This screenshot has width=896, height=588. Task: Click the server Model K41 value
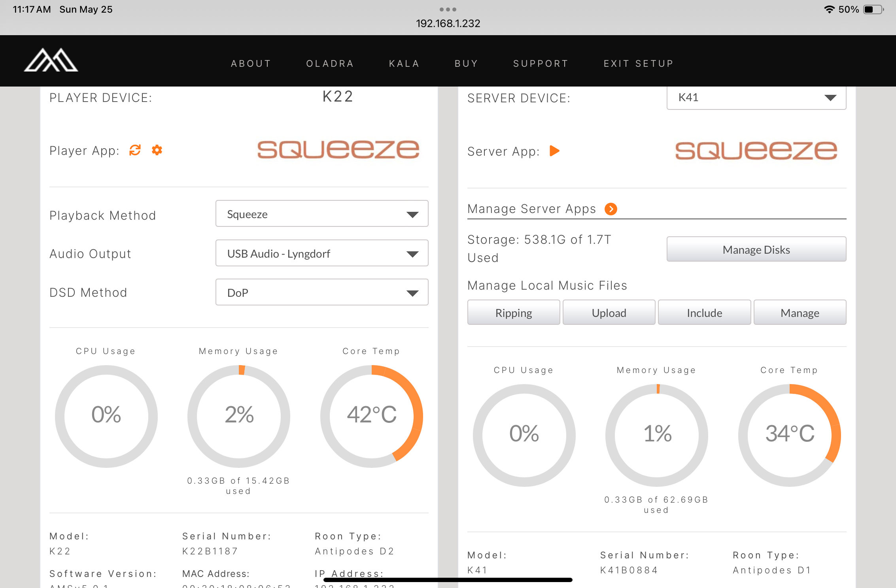[x=477, y=570]
